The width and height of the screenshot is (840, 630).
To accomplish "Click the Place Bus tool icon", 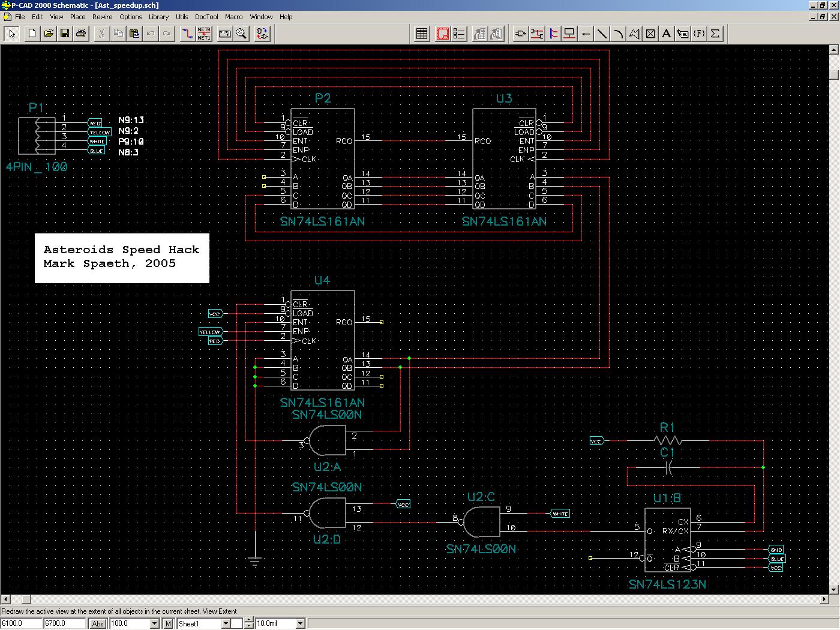I will tap(553, 34).
